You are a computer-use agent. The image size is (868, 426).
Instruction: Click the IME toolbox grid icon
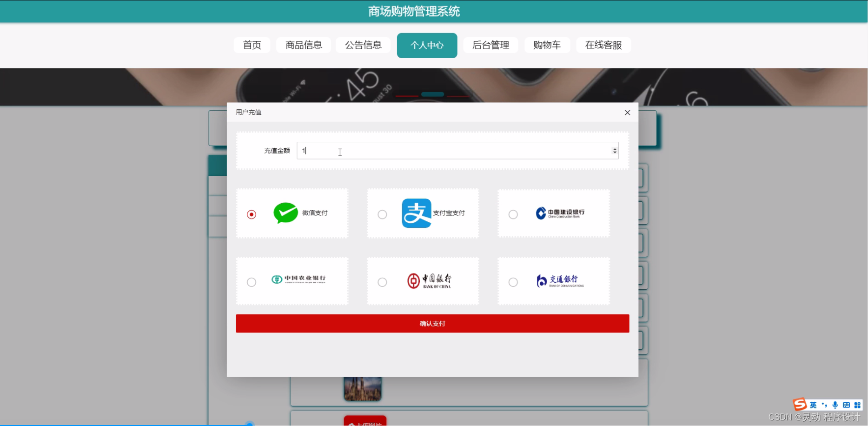click(x=857, y=405)
